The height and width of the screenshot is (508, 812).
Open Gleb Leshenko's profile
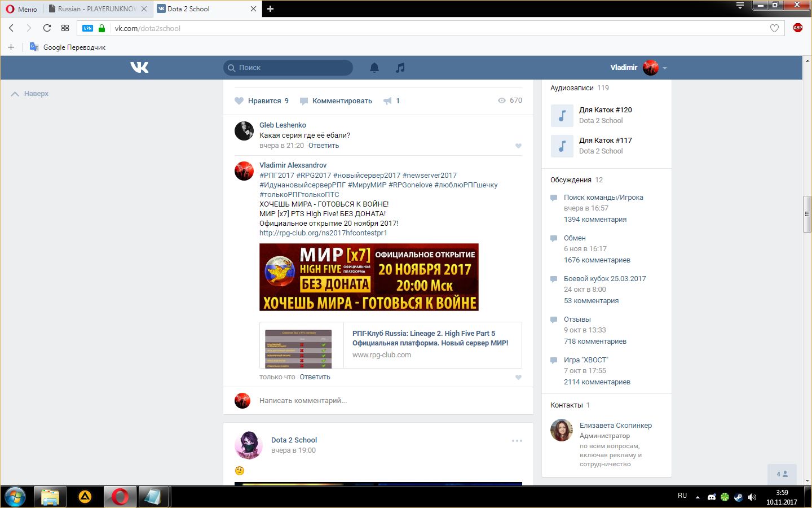[283, 125]
